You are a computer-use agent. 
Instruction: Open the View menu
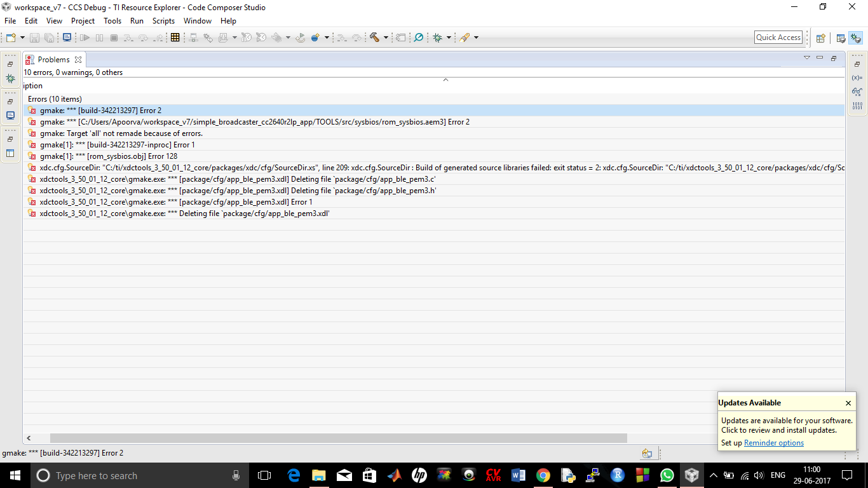click(x=54, y=21)
